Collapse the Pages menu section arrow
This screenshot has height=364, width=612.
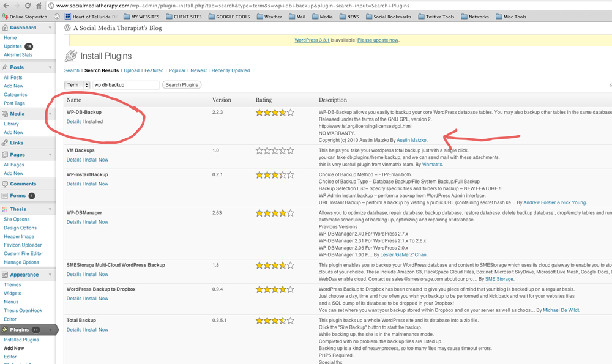pyautogui.click(x=50, y=155)
